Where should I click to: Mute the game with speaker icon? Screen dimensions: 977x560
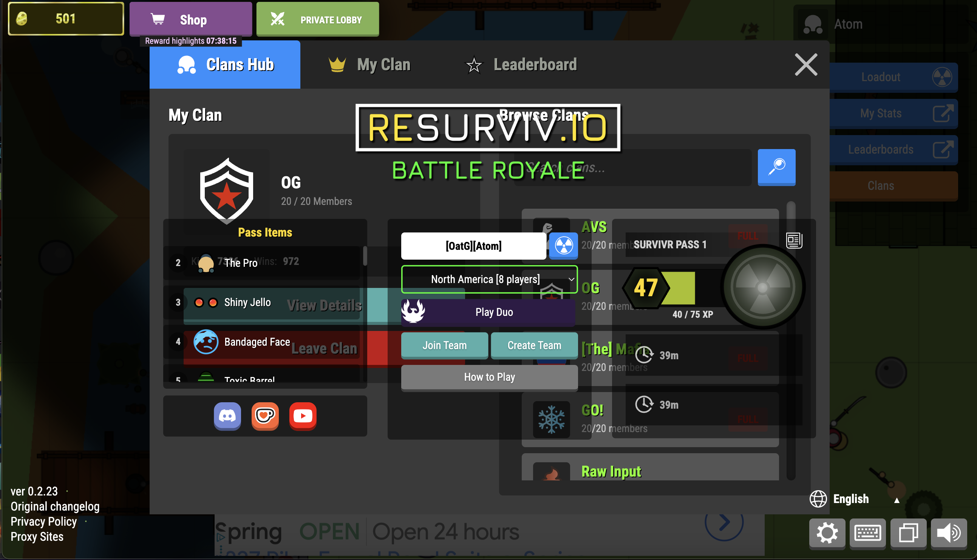(948, 533)
